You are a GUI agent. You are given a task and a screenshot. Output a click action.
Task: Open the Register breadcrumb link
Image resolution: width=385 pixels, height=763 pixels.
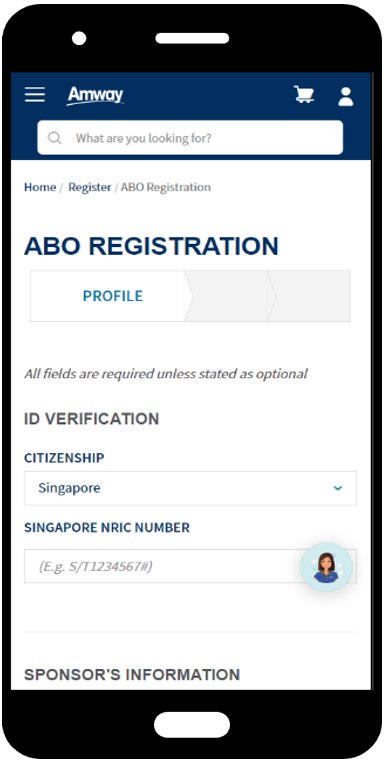point(90,187)
